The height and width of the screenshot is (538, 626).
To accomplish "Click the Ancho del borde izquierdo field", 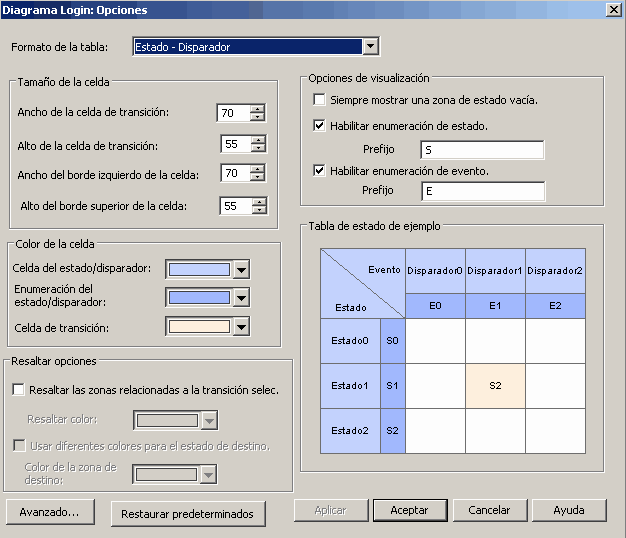I will click(236, 173).
